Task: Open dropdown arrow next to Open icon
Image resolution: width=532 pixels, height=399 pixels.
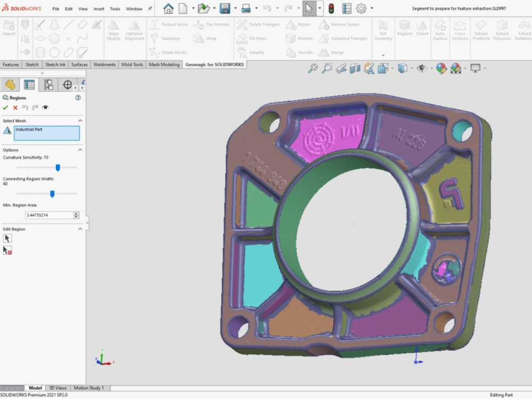Action: click(x=214, y=8)
